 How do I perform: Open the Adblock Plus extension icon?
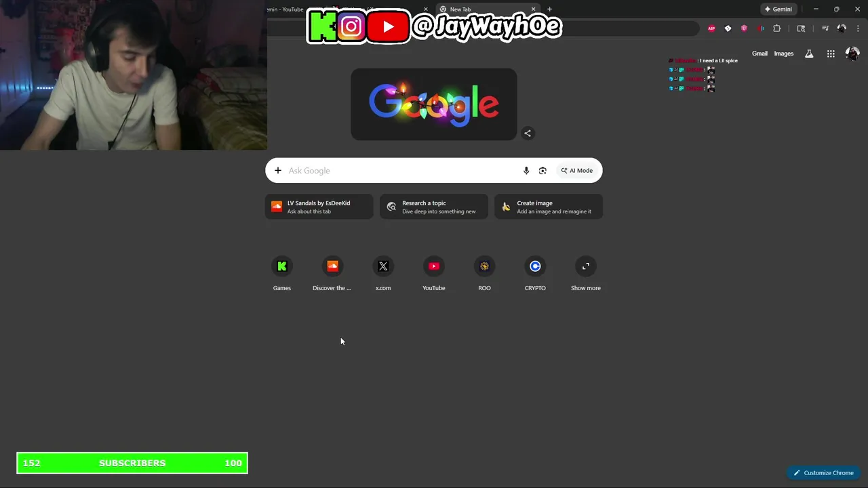tap(711, 28)
